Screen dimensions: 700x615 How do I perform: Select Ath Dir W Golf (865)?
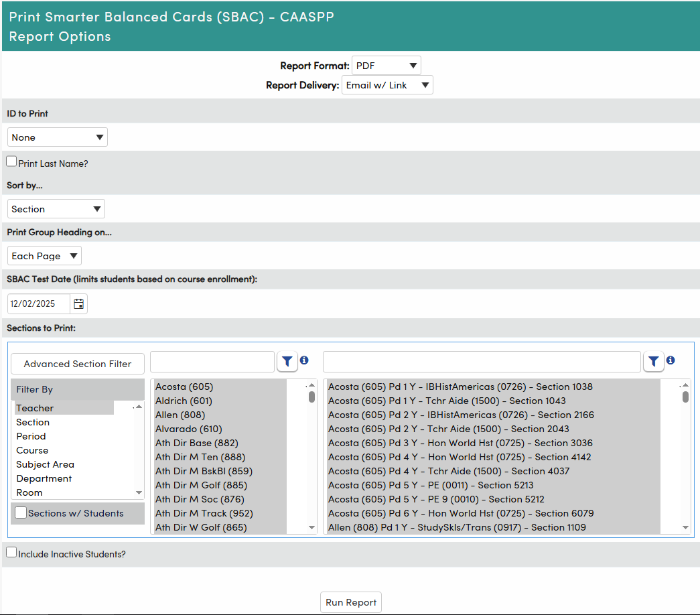pos(220,527)
